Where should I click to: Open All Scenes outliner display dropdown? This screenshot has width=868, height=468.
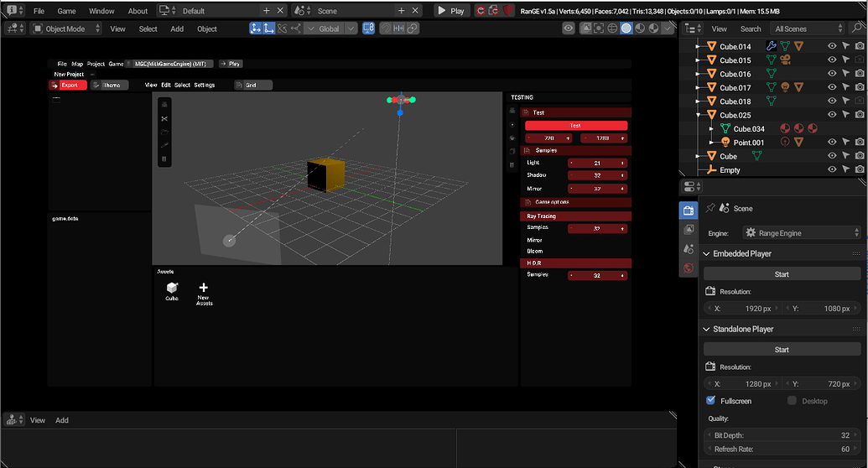click(808, 29)
